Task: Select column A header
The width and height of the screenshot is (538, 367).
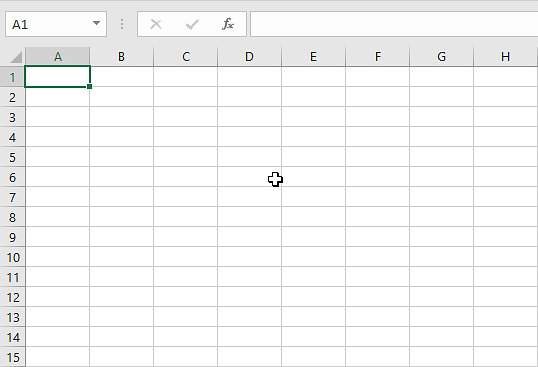Action: [58, 57]
